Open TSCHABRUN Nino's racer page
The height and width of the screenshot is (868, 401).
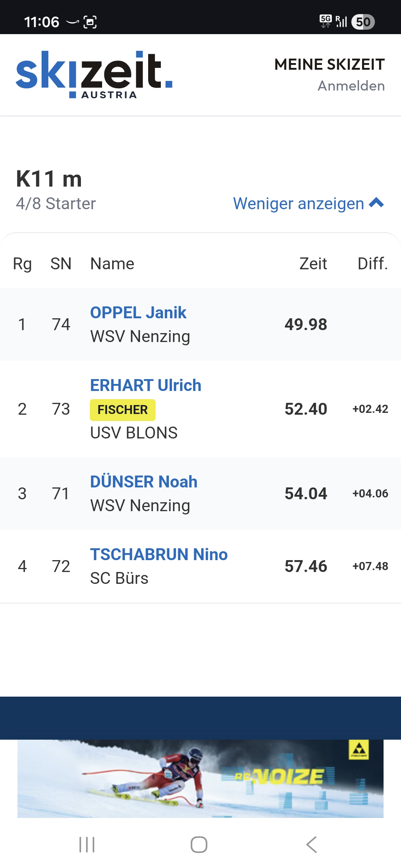(159, 555)
